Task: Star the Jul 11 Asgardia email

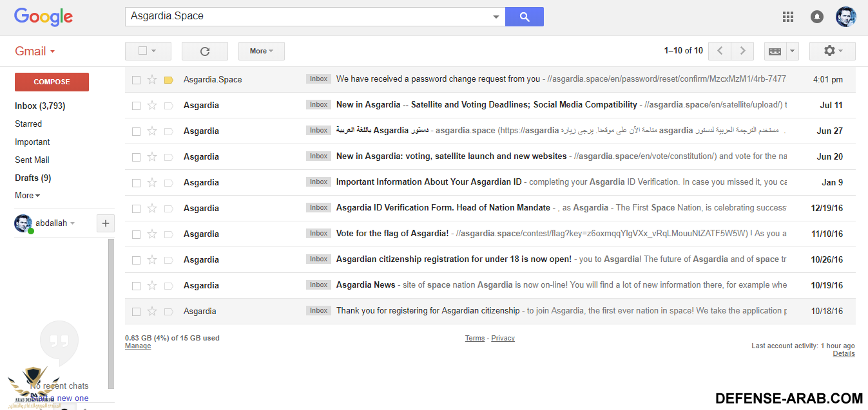Action: [x=152, y=106]
